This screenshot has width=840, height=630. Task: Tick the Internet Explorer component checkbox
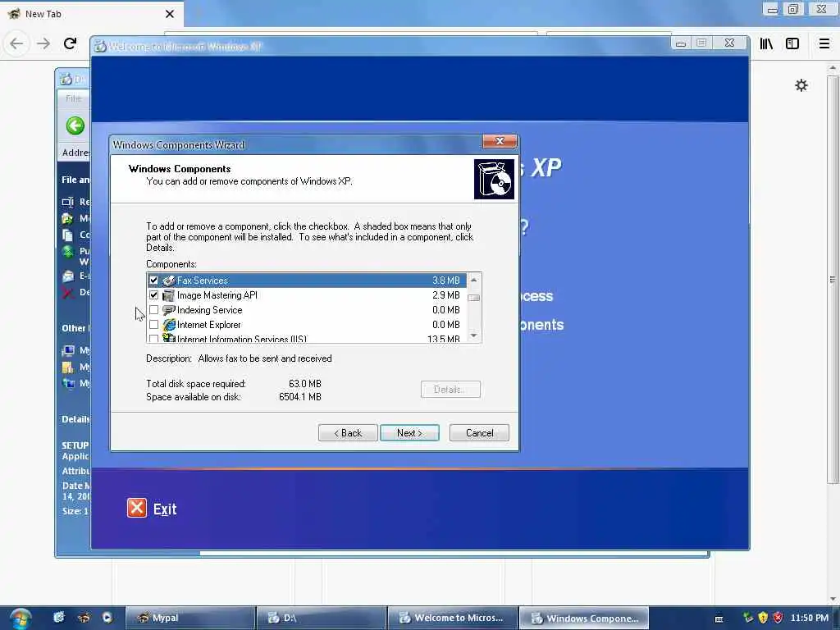153,325
